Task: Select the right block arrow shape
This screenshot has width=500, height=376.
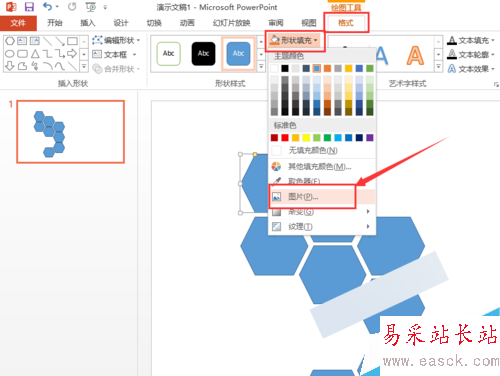Action: pos(72,54)
